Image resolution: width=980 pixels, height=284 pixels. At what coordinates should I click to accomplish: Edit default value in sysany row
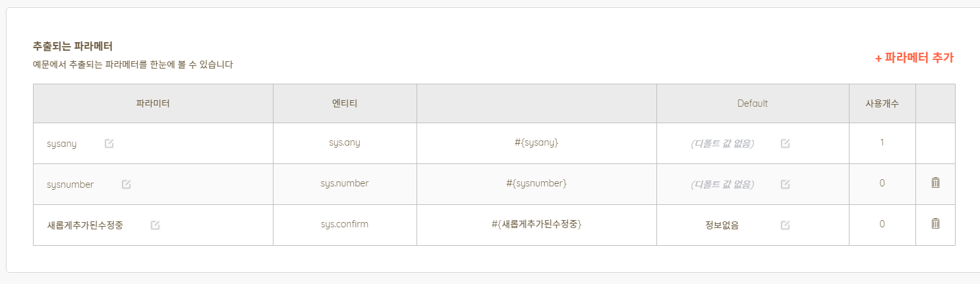click(785, 144)
